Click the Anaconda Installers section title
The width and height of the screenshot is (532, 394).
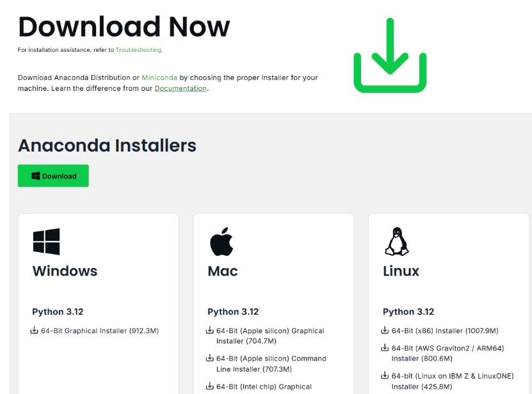pos(107,146)
